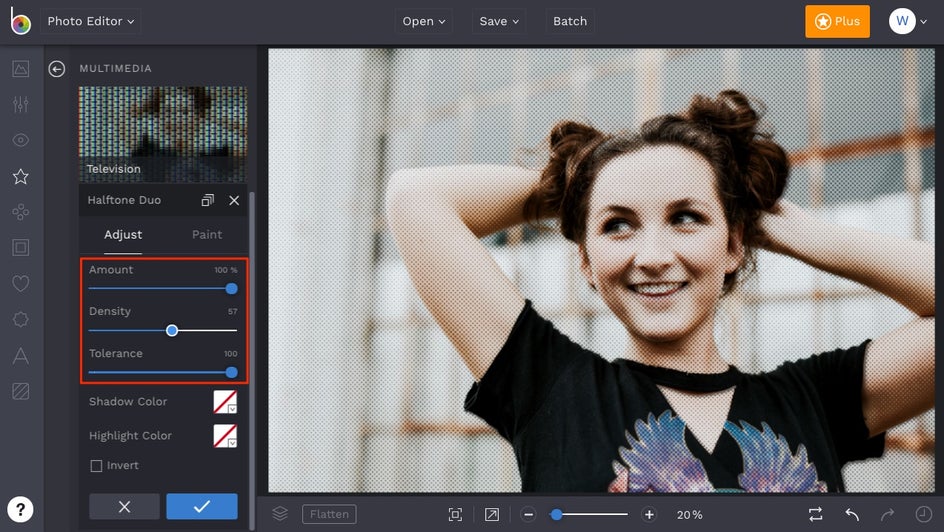This screenshot has height=532, width=944.
Task: Click the Density slider handle
Action: click(172, 330)
